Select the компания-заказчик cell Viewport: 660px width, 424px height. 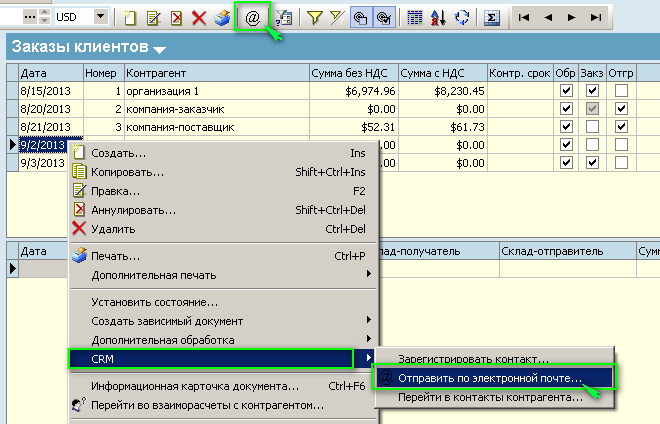(x=217, y=109)
